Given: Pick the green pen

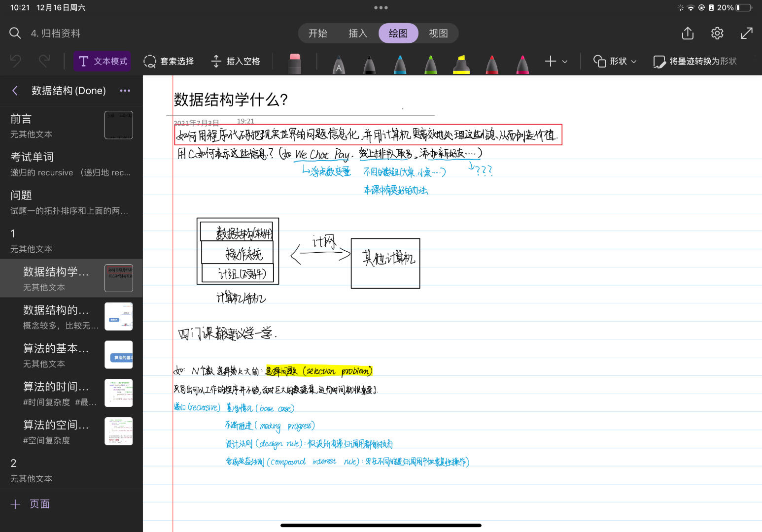Looking at the screenshot, I should point(431,64).
